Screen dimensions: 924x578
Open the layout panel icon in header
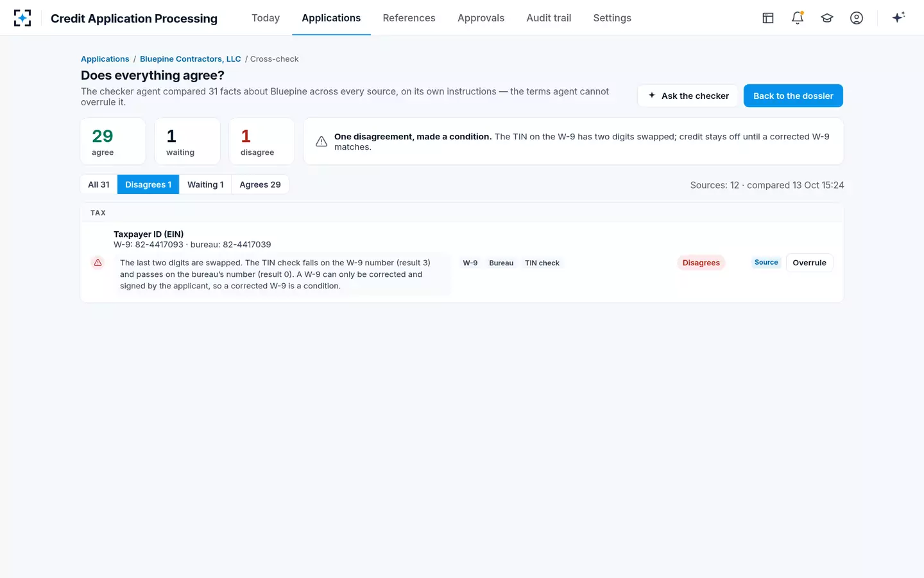pos(768,18)
